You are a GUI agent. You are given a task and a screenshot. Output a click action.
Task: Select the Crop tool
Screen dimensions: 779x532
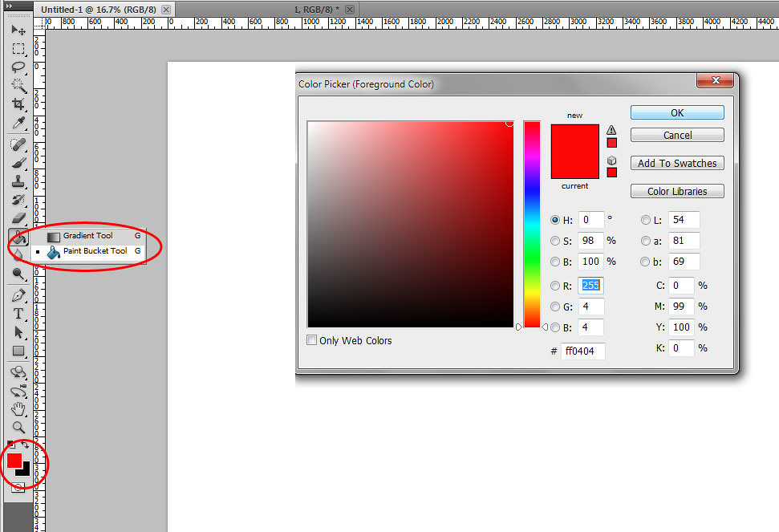pyautogui.click(x=18, y=104)
